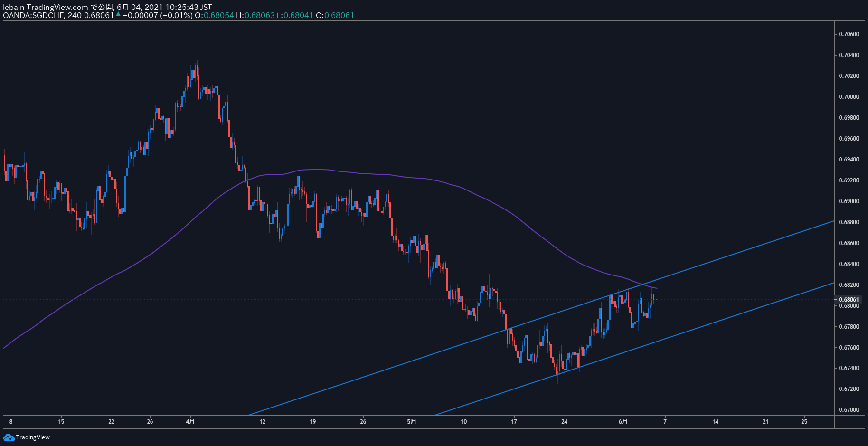Click the 7 date label on time axis
Image resolution: width=868 pixels, height=446 pixels.
click(x=665, y=422)
